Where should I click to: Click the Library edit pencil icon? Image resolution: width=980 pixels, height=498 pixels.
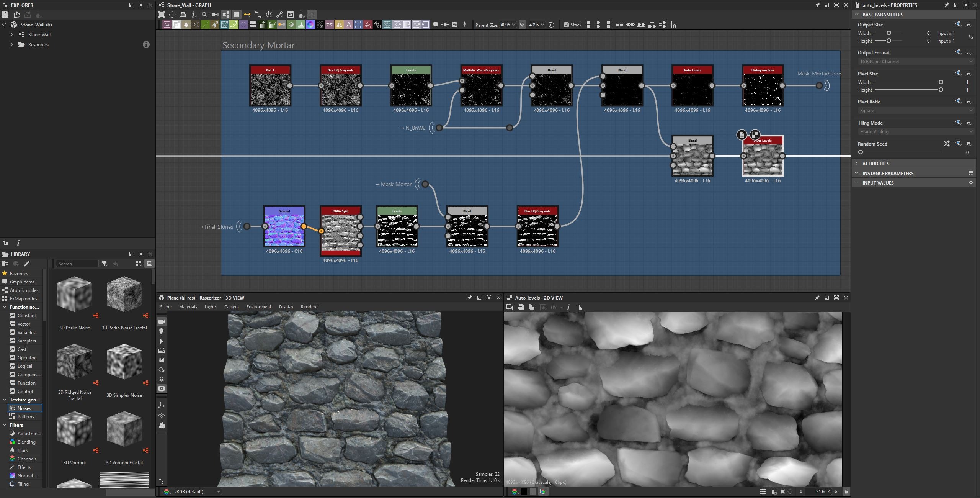click(x=26, y=264)
